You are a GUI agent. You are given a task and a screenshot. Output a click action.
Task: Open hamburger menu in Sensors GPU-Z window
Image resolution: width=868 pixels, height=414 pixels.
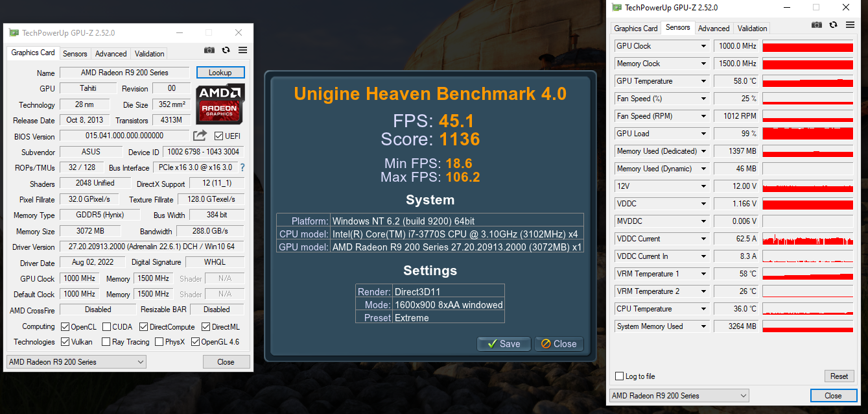click(850, 25)
